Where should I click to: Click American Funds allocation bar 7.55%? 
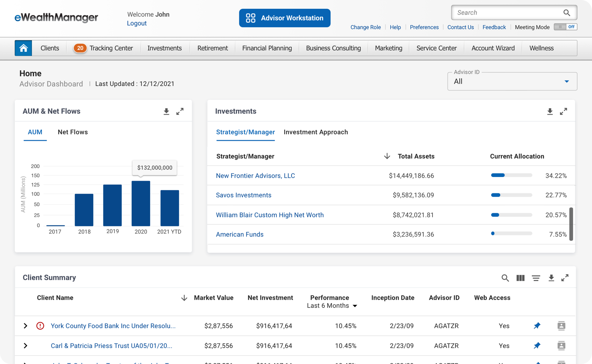[x=512, y=233]
